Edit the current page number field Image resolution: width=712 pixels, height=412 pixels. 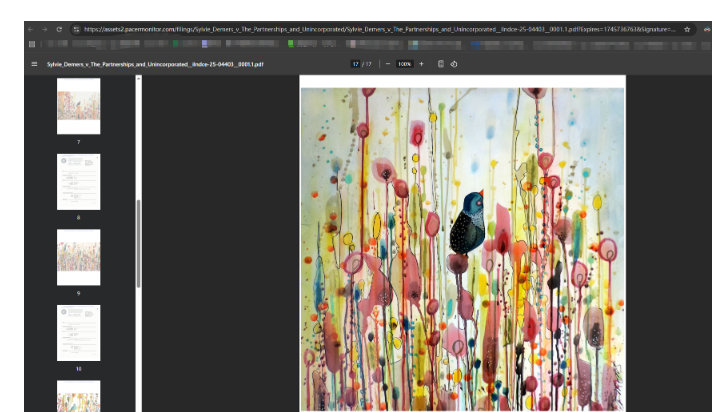pos(356,64)
